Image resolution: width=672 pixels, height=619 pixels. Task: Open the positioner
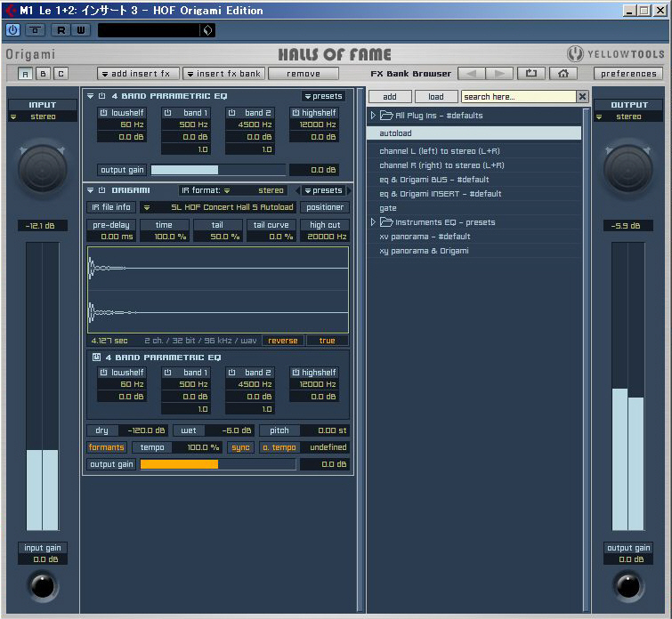click(325, 207)
